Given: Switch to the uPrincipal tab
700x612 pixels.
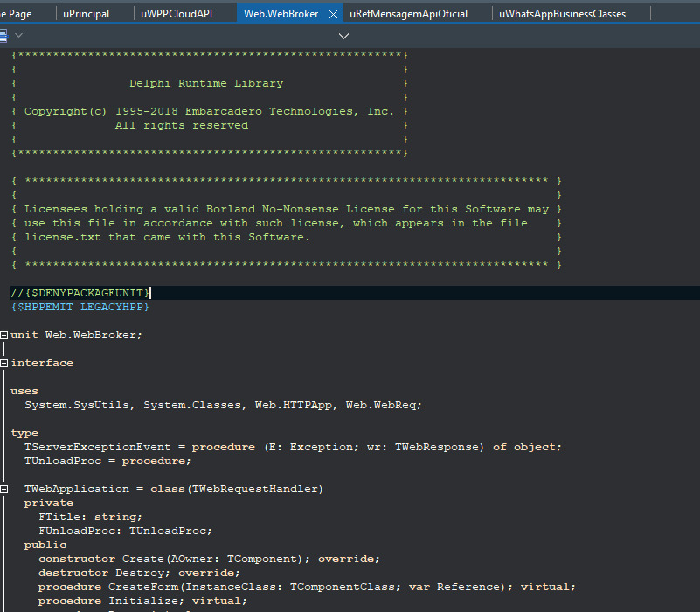Looking at the screenshot, I should 87,14.
